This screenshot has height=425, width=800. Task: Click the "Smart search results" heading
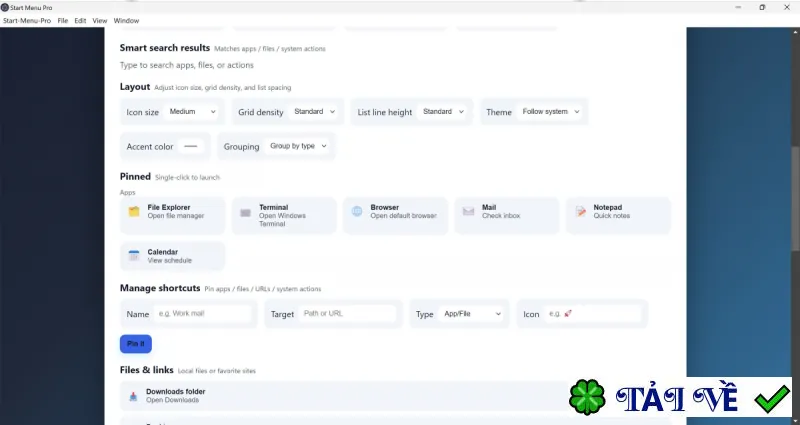click(x=165, y=48)
